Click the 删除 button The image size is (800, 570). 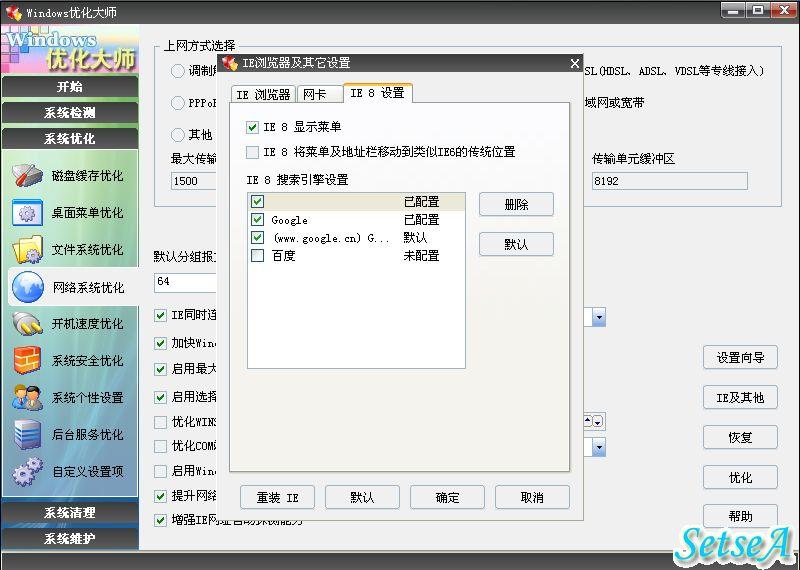pos(516,205)
